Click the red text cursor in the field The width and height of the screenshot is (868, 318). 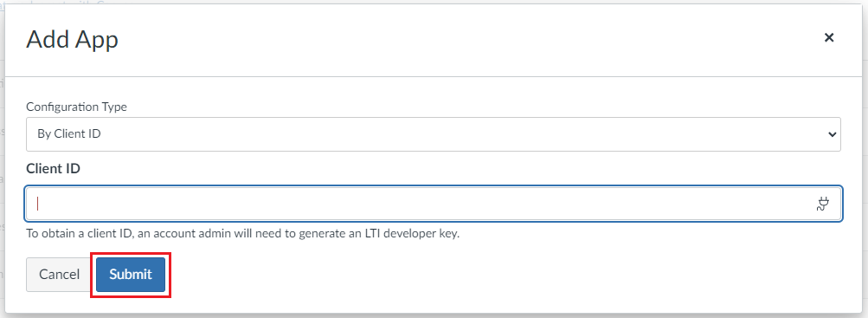pos(37,204)
